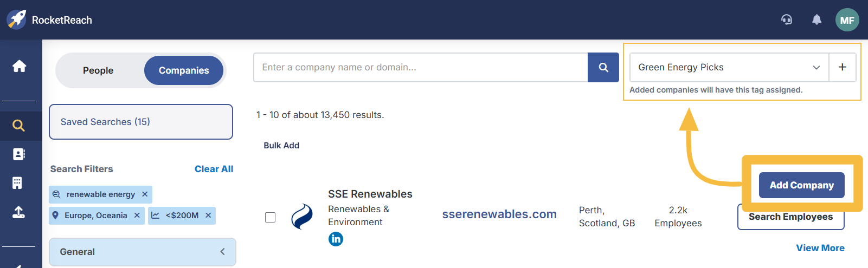Check the SSE Renewables checkbox
Viewport: 868px width, 268px height.
click(x=270, y=217)
